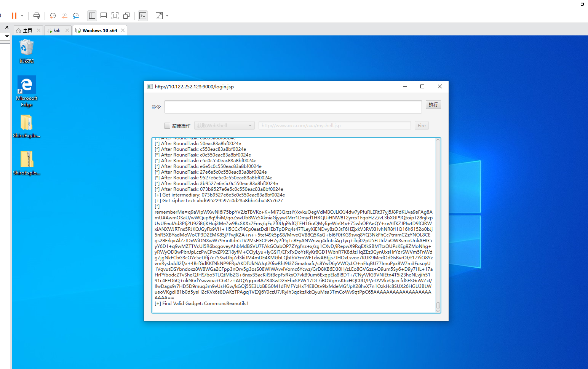The image size is (588, 369).
Task: Expand the stretch guest dropdown arrow
Action: tap(167, 16)
